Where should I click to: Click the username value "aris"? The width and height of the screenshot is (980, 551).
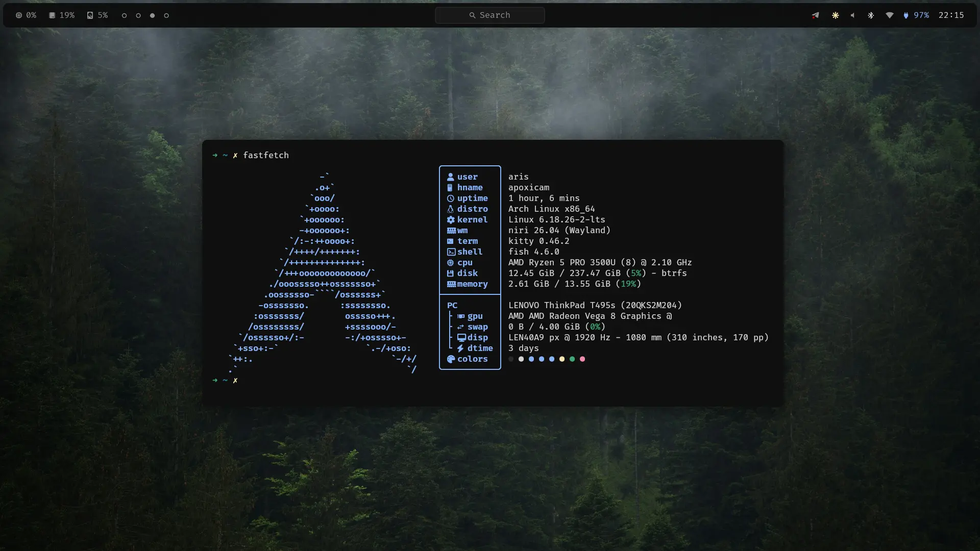pyautogui.click(x=519, y=177)
